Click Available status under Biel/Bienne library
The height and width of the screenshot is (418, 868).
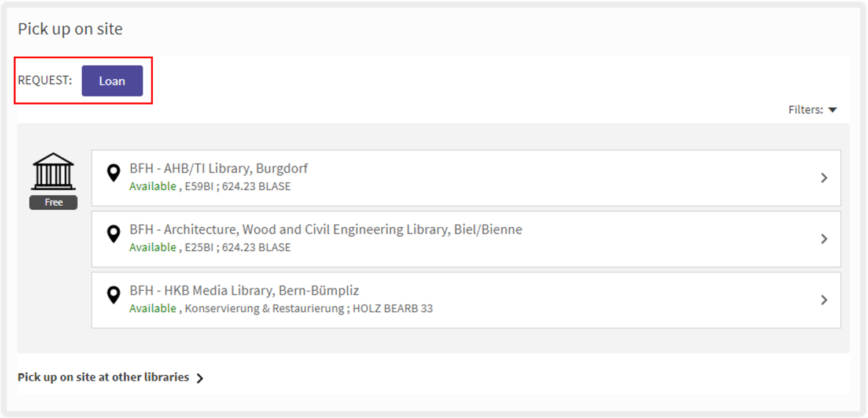(x=153, y=247)
